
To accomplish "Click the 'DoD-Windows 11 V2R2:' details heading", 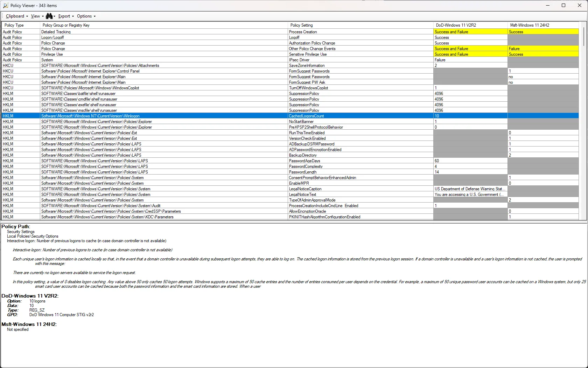I will coord(30,296).
